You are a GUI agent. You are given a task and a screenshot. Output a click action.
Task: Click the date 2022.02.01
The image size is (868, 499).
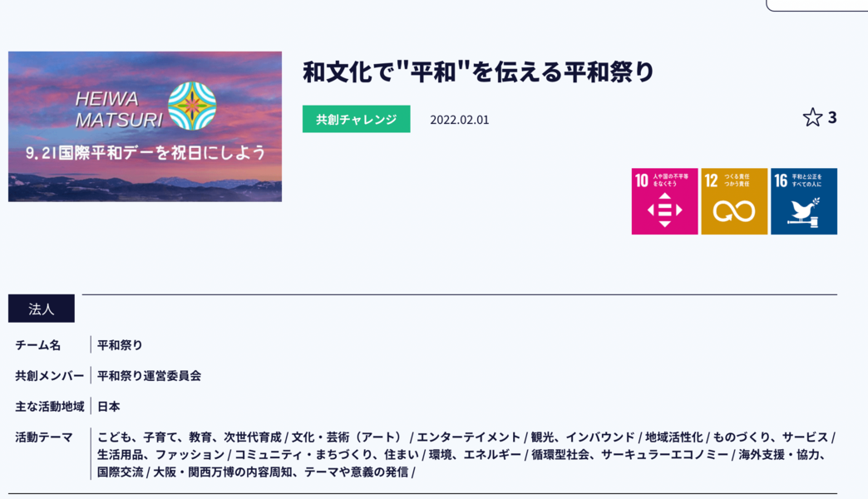pos(459,120)
